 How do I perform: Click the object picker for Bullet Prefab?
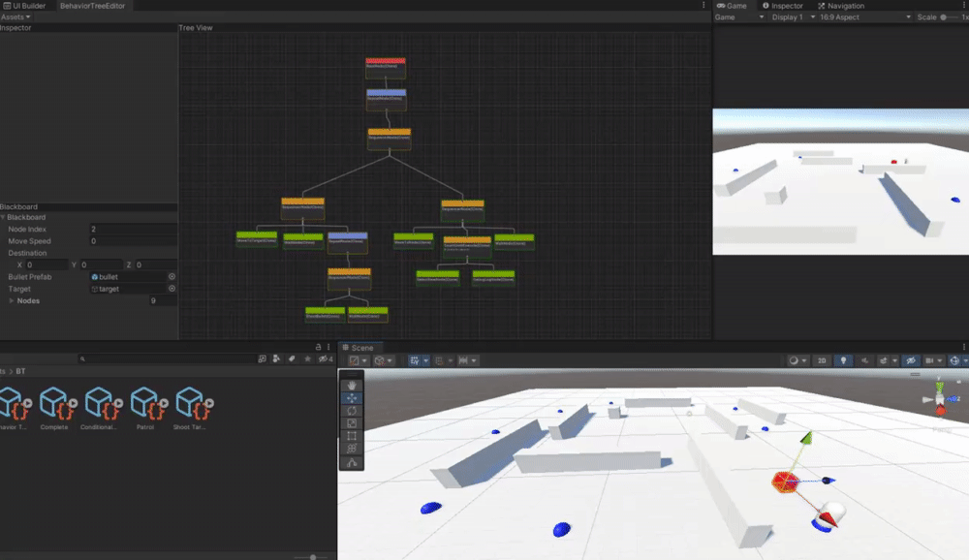click(x=172, y=277)
